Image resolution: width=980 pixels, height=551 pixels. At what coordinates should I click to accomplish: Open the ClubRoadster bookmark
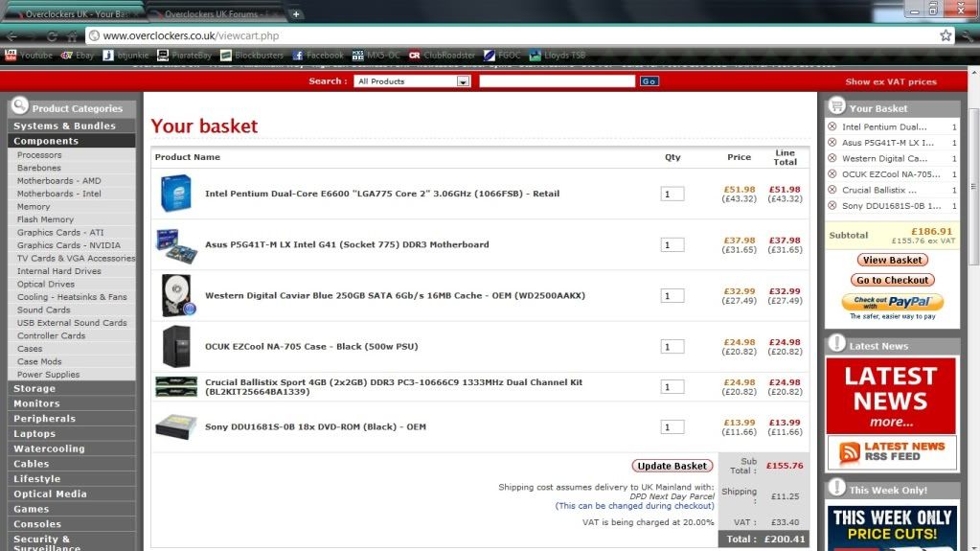442,55
